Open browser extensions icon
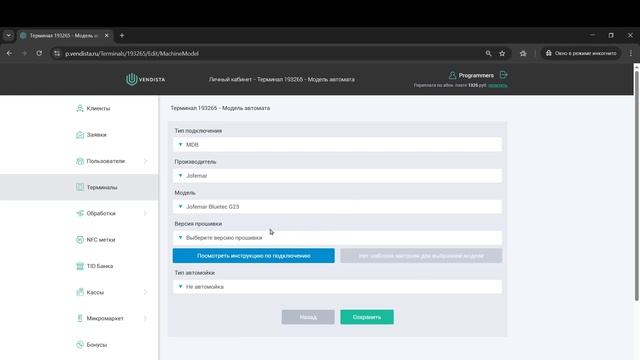 (523, 53)
